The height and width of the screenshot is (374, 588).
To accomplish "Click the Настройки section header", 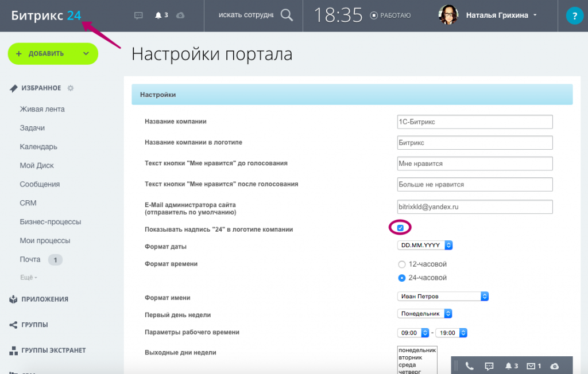I will point(352,95).
